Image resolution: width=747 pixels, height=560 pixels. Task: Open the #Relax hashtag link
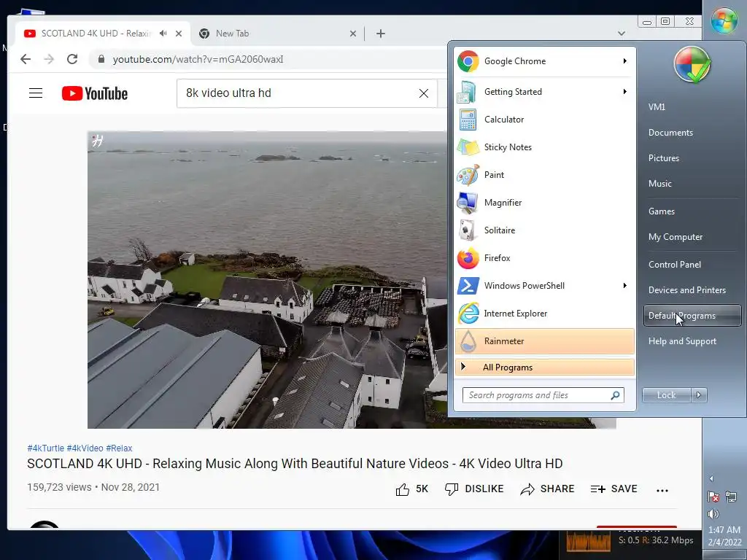pyautogui.click(x=119, y=448)
